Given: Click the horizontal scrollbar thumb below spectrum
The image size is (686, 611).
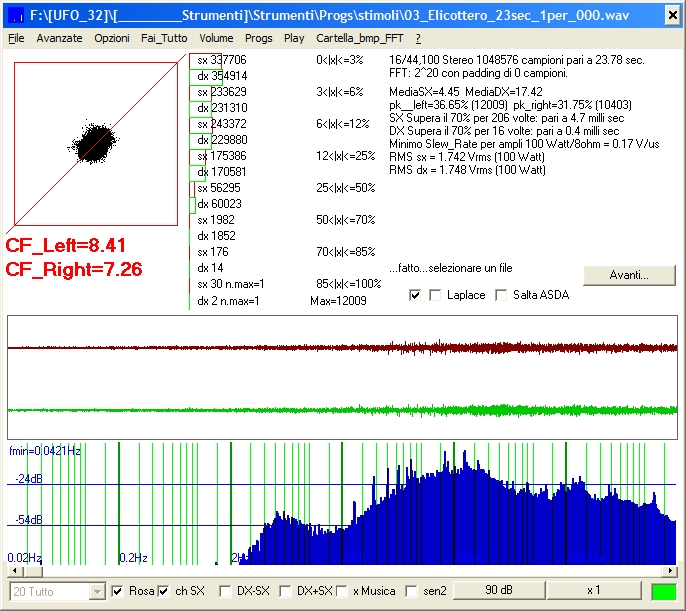Looking at the screenshot, I should point(32,571).
